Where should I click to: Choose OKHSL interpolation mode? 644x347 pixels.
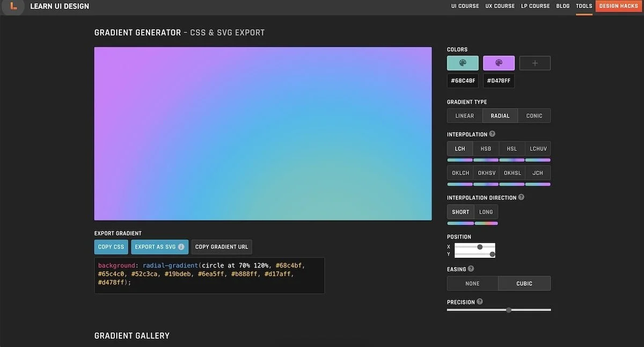point(512,173)
